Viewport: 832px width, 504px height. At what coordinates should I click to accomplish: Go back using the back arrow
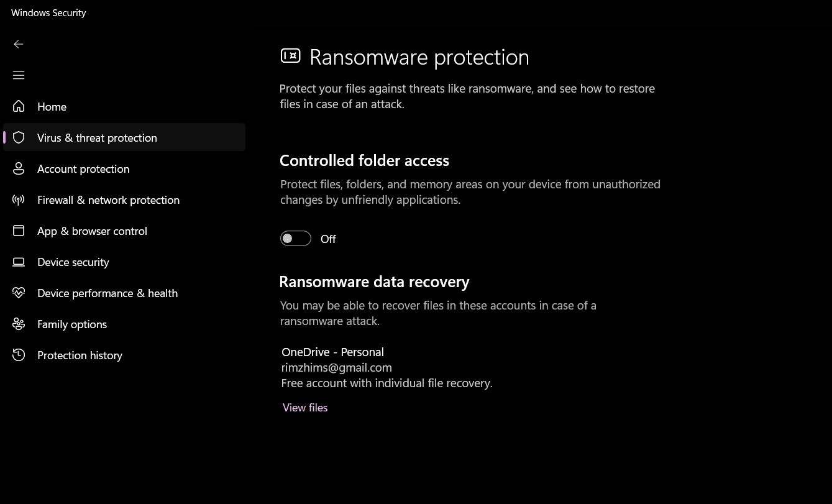[19, 44]
